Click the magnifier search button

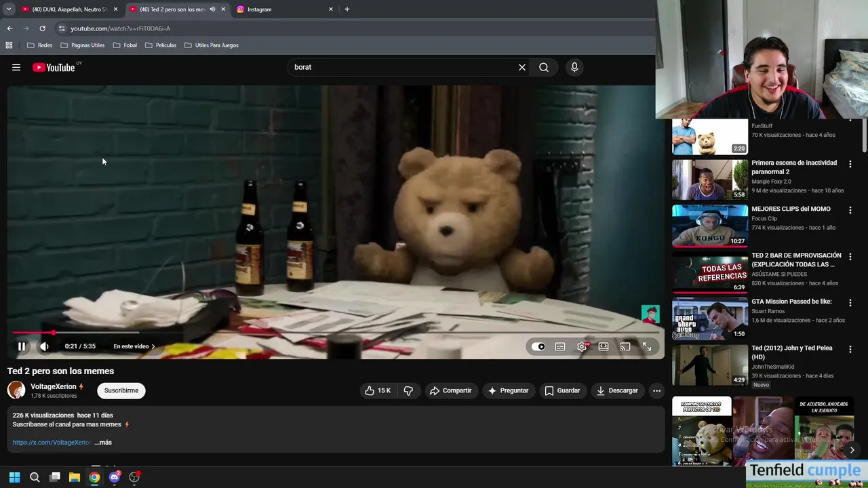(x=544, y=67)
